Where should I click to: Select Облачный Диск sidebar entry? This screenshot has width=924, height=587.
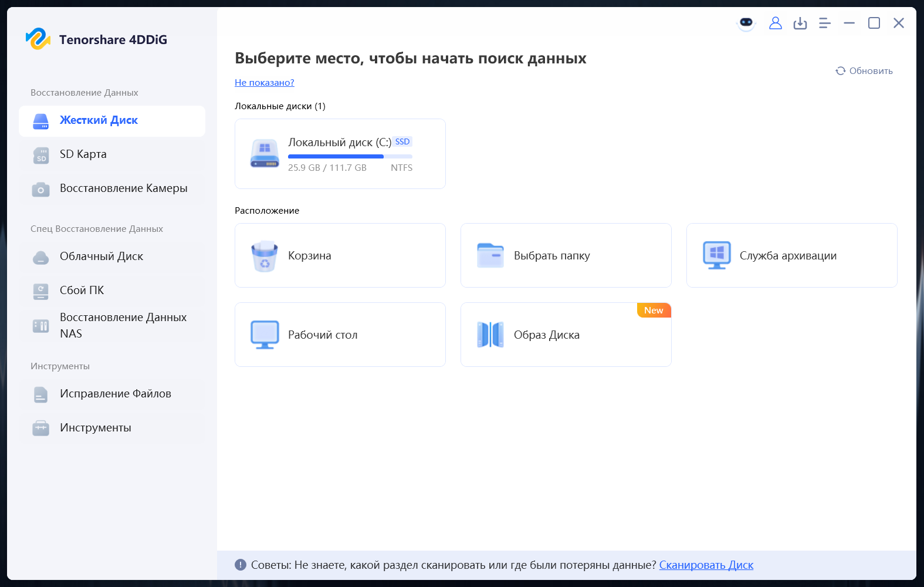[x=112, y=257]
